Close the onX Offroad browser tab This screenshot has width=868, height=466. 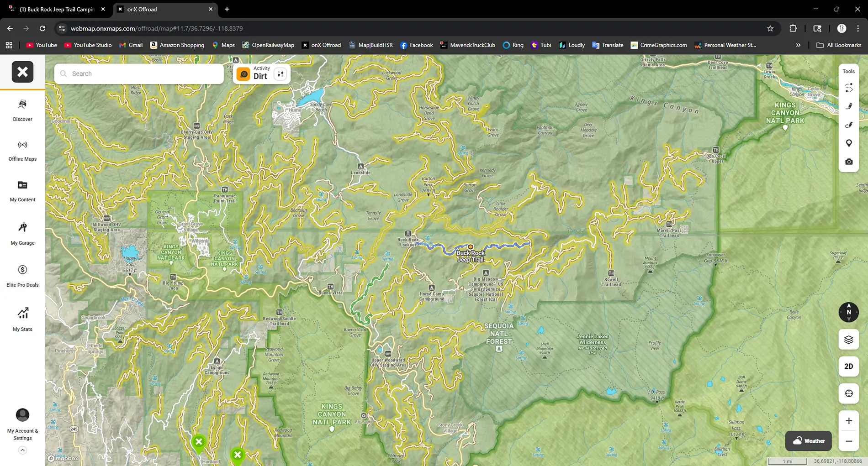click(x=211, y=9)
